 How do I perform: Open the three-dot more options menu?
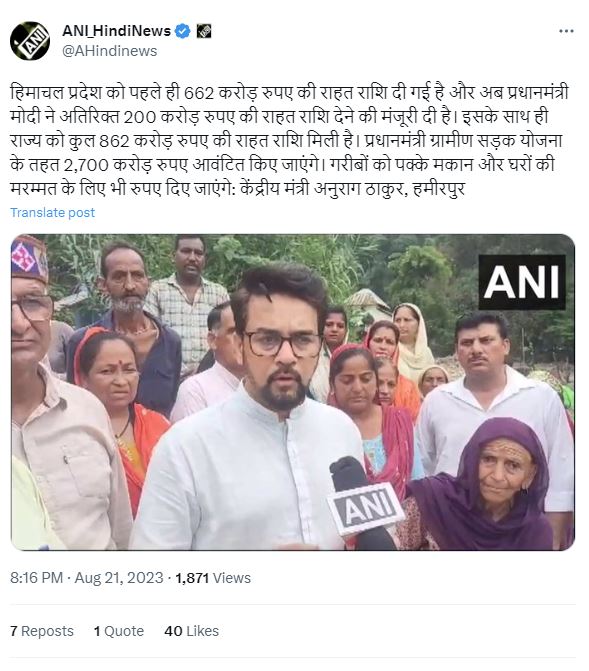pos(566,31)
